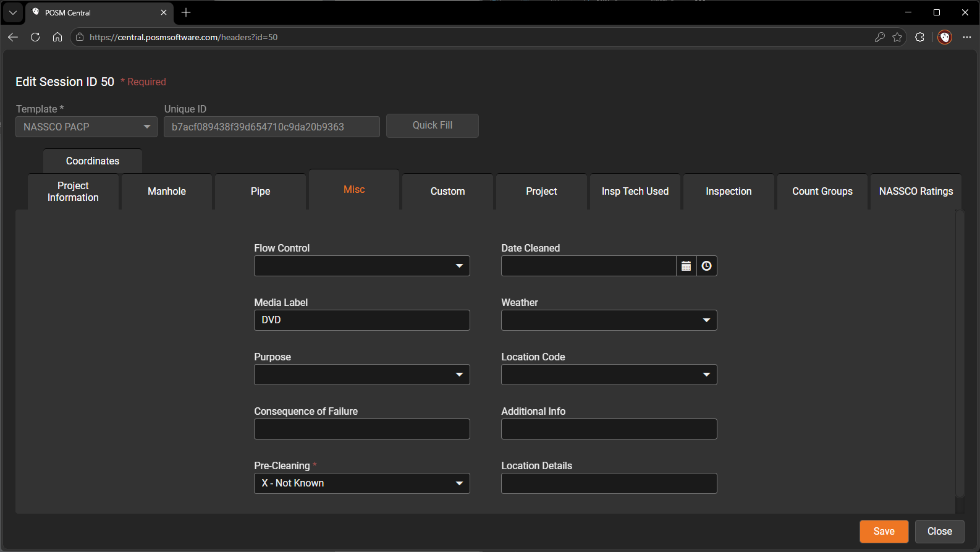The image size is (980, 552).
Task: Expand the Location Code dropdown
Action: tap(609, 375)
